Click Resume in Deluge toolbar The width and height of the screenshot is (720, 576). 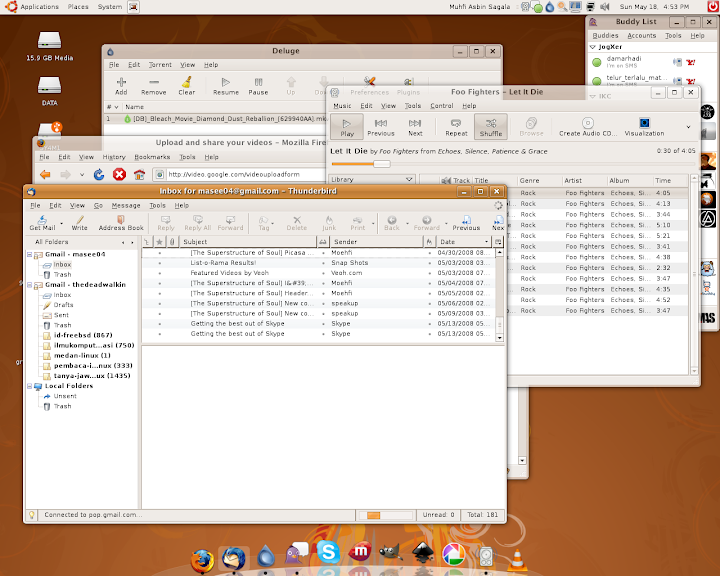226,86
